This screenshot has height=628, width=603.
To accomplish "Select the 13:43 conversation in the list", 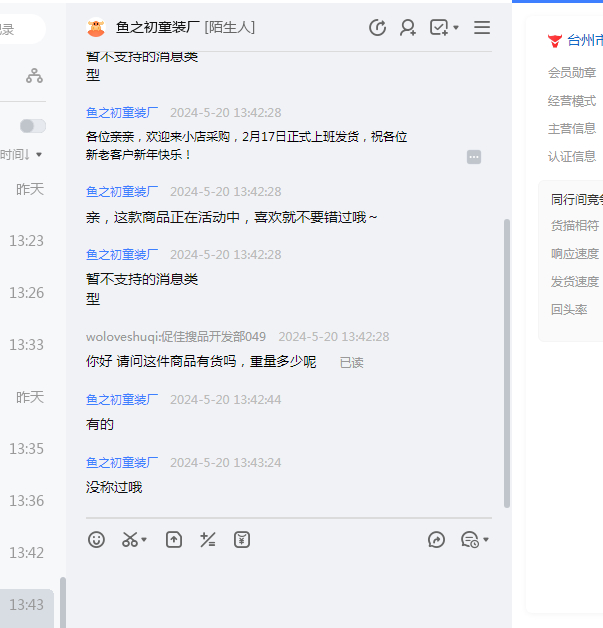I will (x=27, y=604).
